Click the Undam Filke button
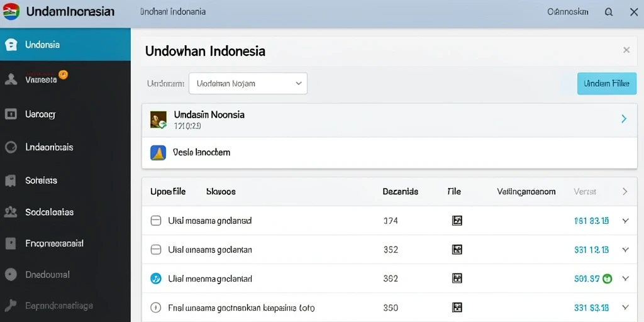 click(607, 84)
